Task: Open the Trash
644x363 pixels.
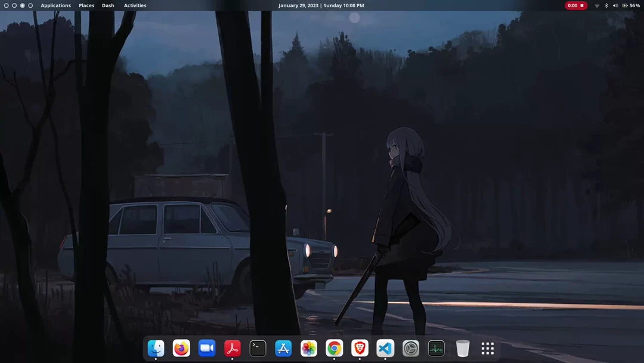Action: pos(463,348)
